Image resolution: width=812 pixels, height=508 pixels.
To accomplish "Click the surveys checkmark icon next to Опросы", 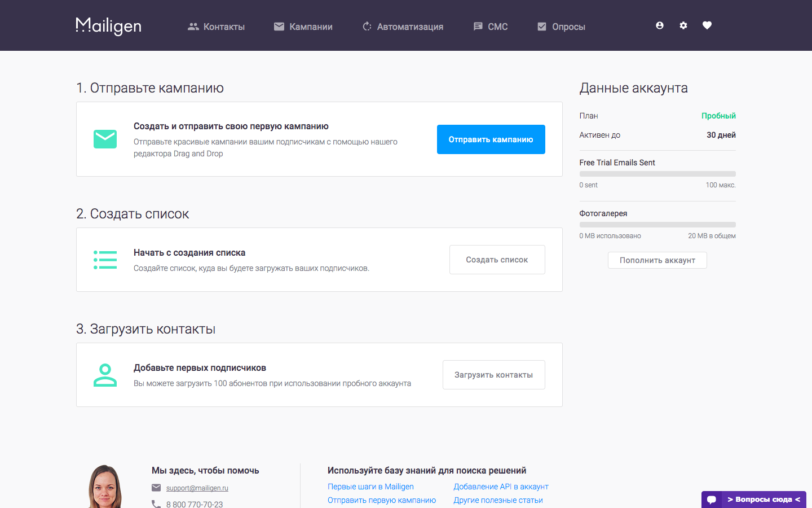I will (541, 25).
